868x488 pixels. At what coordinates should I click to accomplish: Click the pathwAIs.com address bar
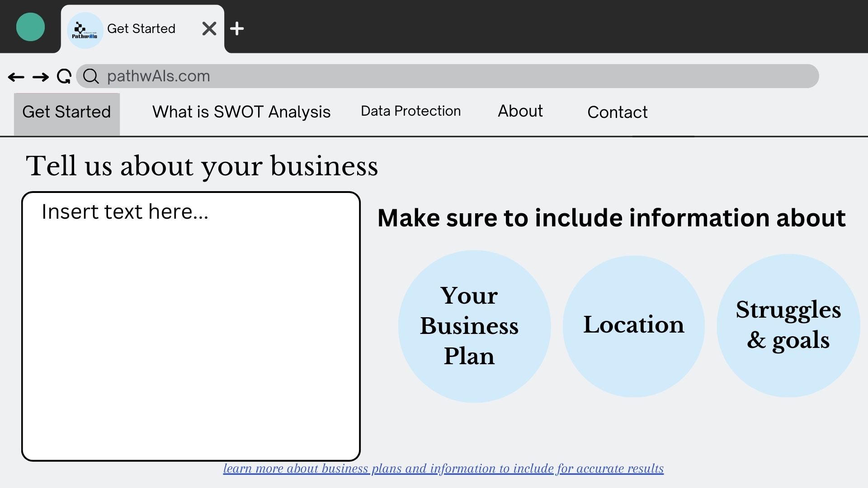(x=452, y=76)
